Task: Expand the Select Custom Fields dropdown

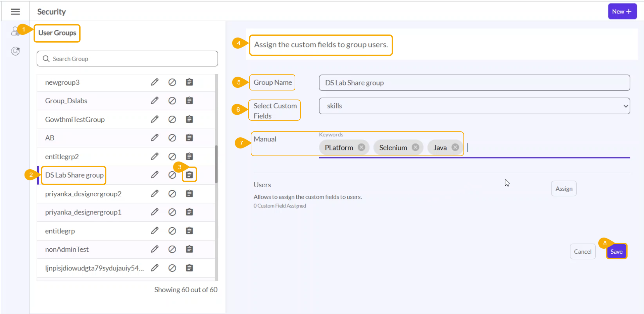Action: (x=474, y=106)
